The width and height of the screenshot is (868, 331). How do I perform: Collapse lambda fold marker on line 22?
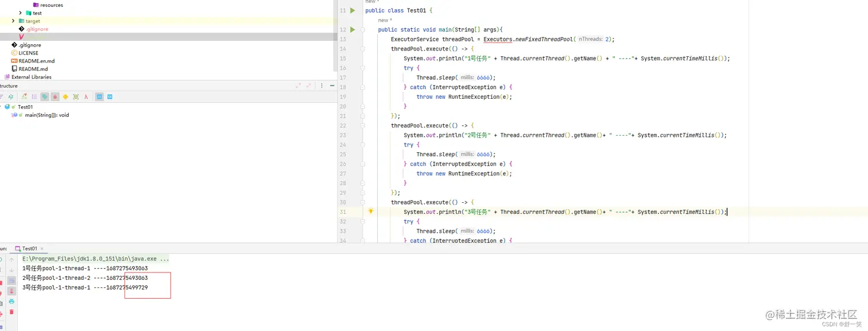[x=363, y=125]
